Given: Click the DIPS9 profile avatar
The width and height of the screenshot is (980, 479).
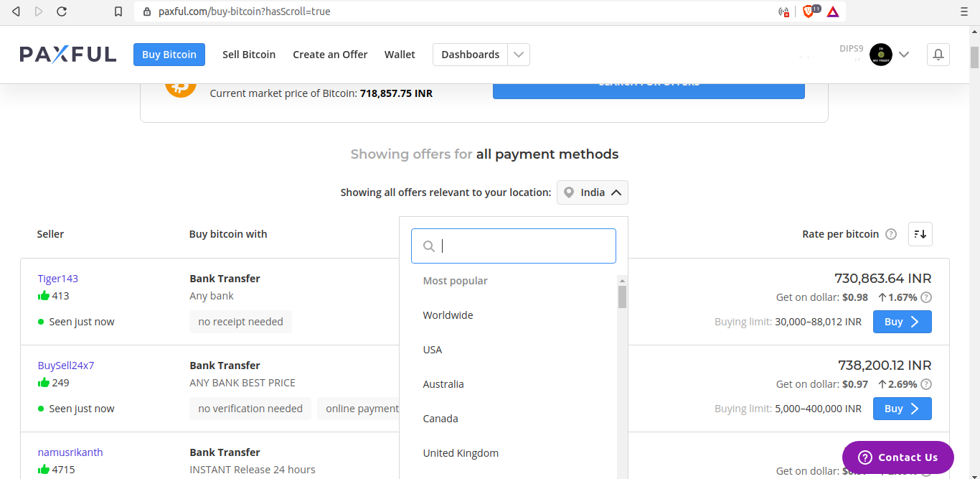Looking at the screenshot, I should pos(880,55).
